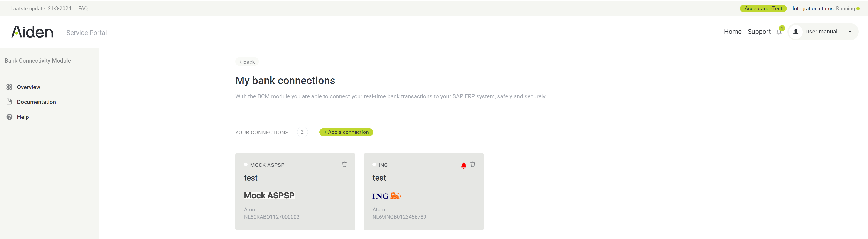Click the notification bell in header
Viewport: 868px width, 239px height.
click(779, 32)
